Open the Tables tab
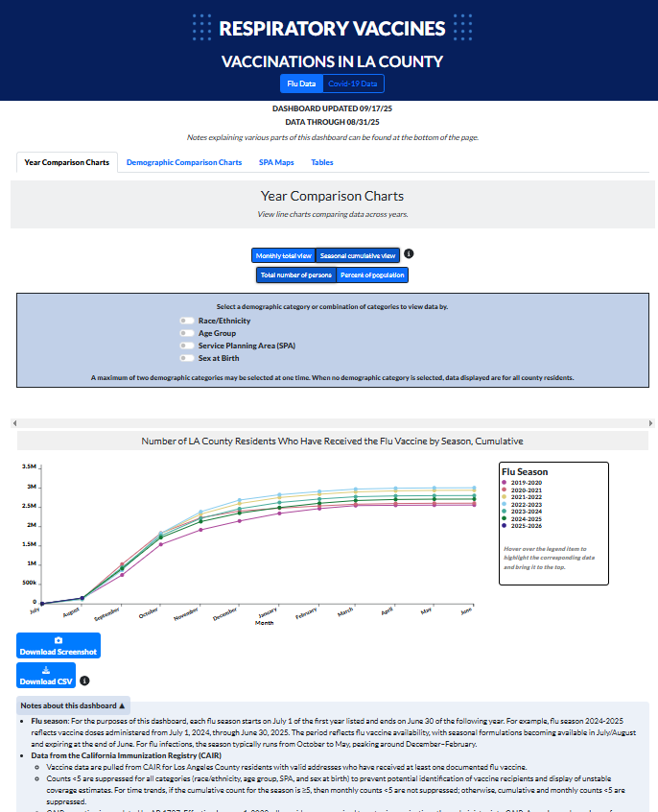 [322, 162]
